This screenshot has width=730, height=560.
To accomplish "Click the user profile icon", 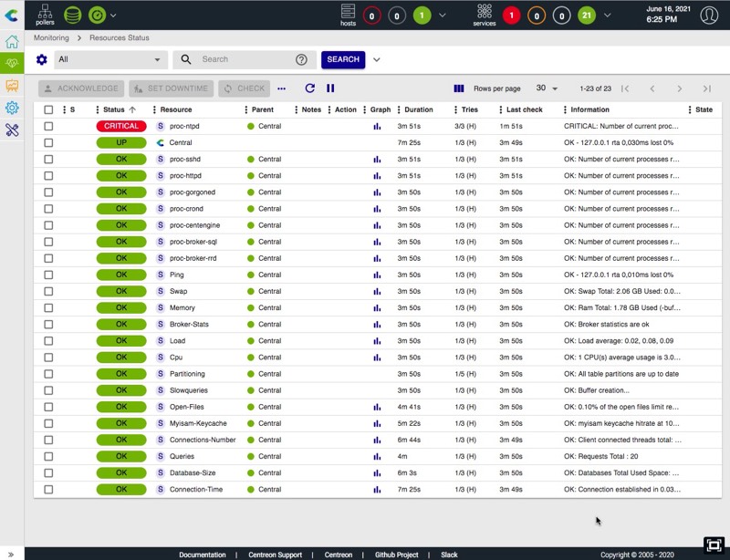I will [708, 15].
